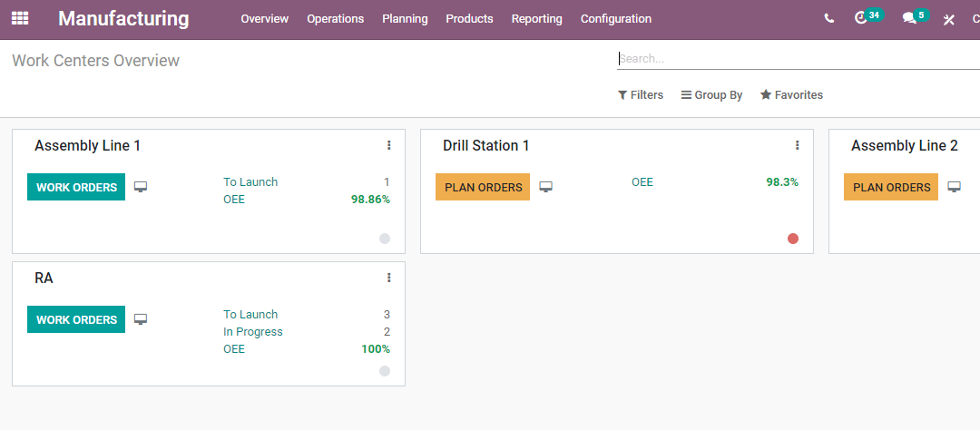Viewport: 980px width, 430px height.
Task: Open conversations icon with 5 badge
Action: point(909,18)
